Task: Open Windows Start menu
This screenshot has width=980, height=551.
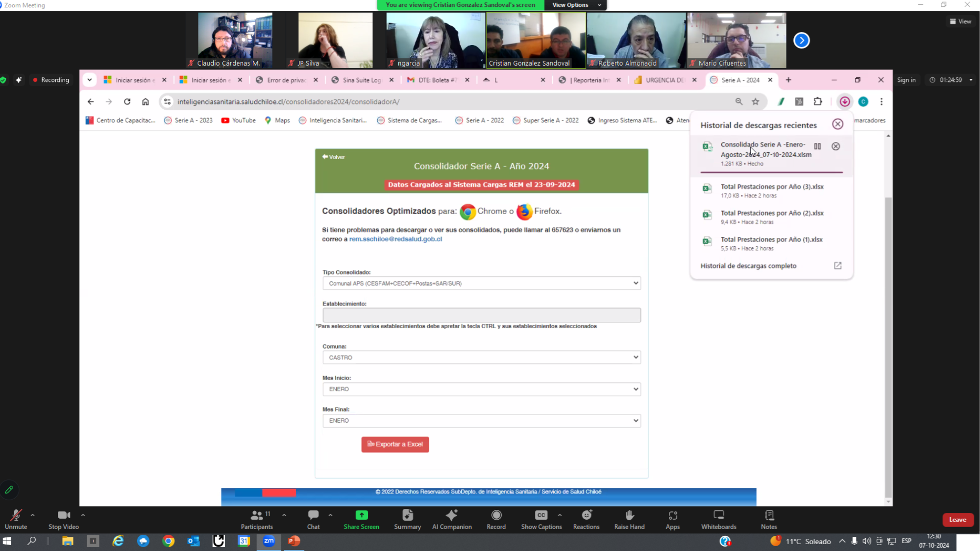Action: click(7, 541)
